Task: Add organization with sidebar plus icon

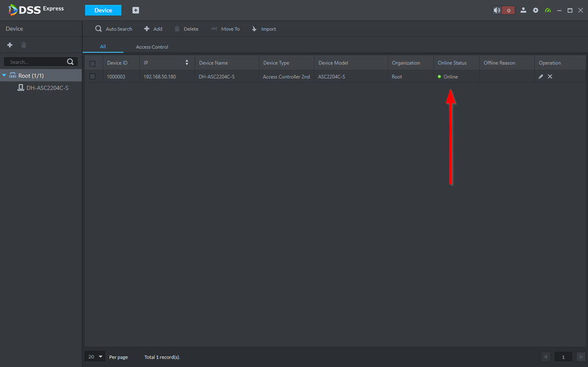Action: pyautogui.click(x=10, y=45)
